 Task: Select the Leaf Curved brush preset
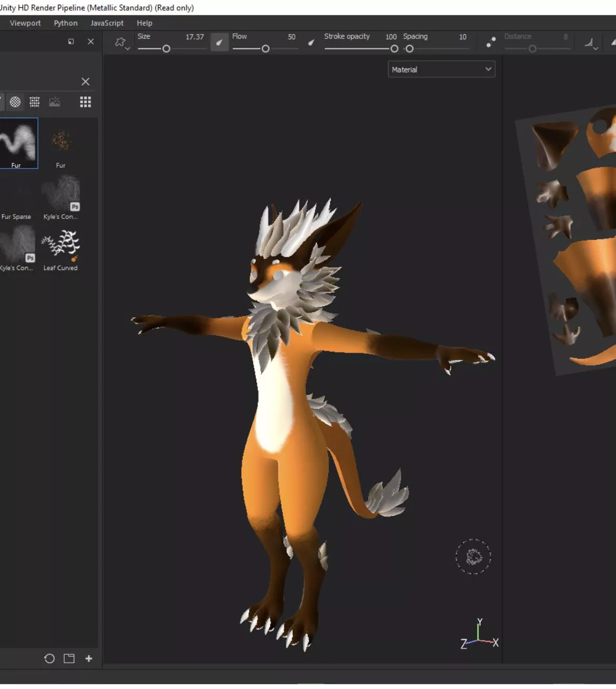(61, 247)
